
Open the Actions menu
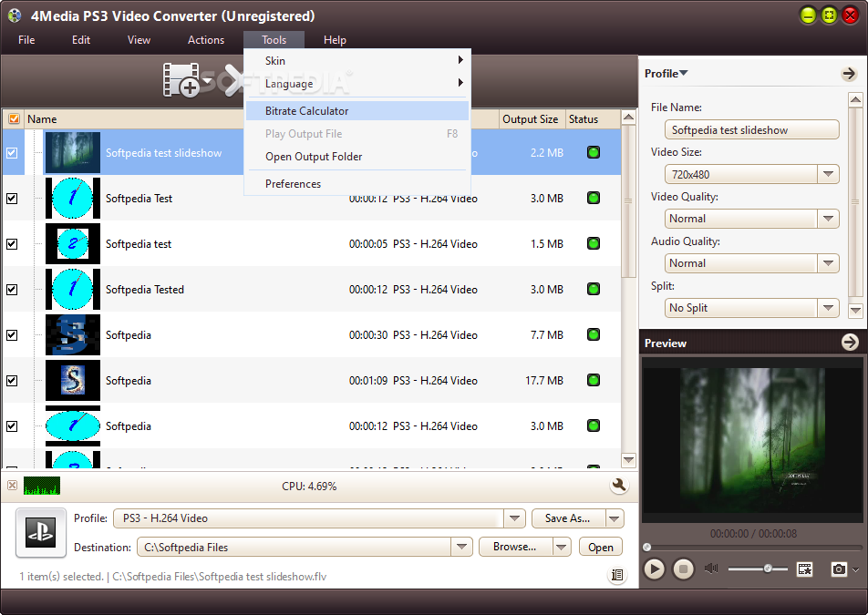206,40
